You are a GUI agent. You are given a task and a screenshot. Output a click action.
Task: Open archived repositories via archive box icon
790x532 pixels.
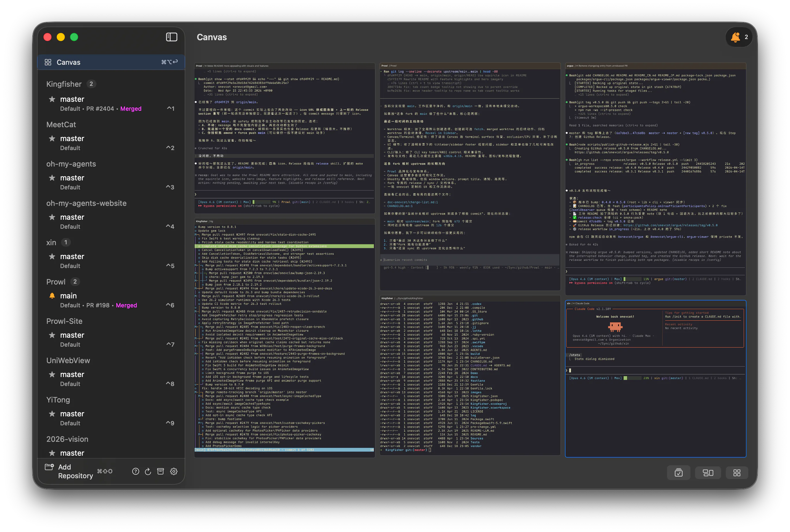161,471
